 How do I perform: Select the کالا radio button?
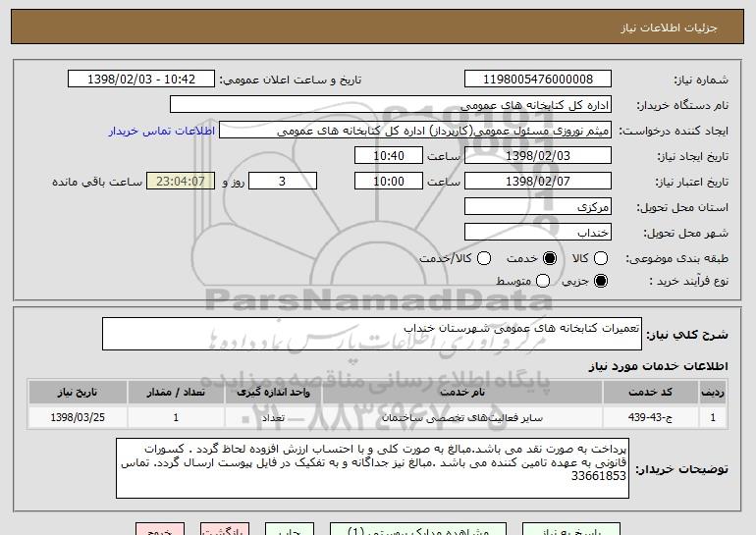pos(603,258)
